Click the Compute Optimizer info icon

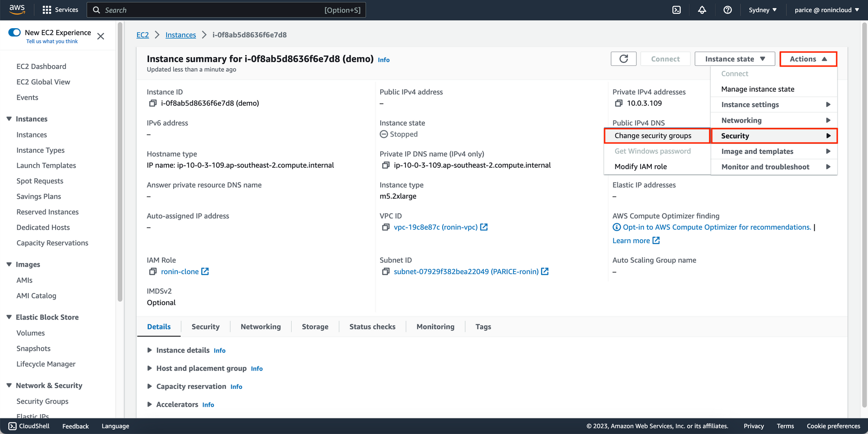[x=617, y=227]
